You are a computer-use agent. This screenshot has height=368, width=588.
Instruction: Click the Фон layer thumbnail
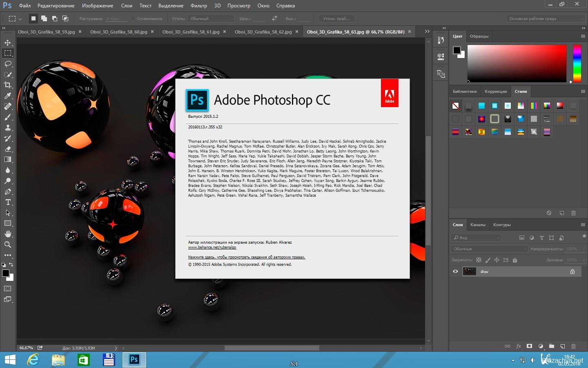point(469,272)
